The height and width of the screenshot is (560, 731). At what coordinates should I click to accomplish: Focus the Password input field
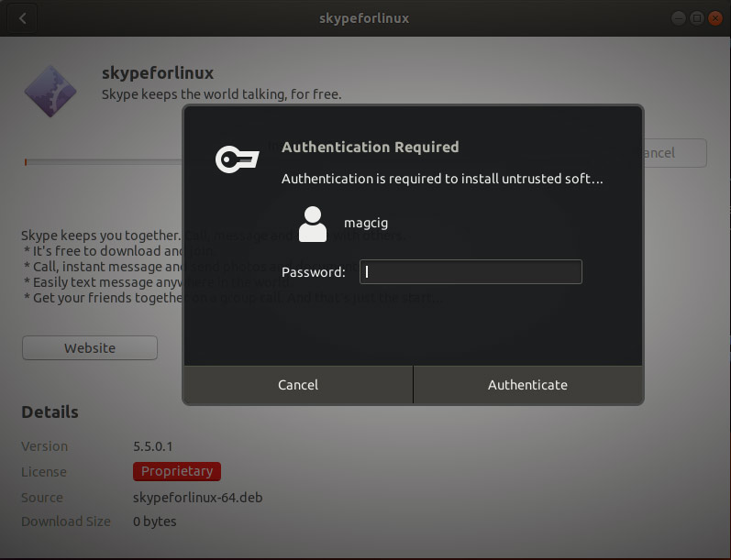[x=471, y=271]
